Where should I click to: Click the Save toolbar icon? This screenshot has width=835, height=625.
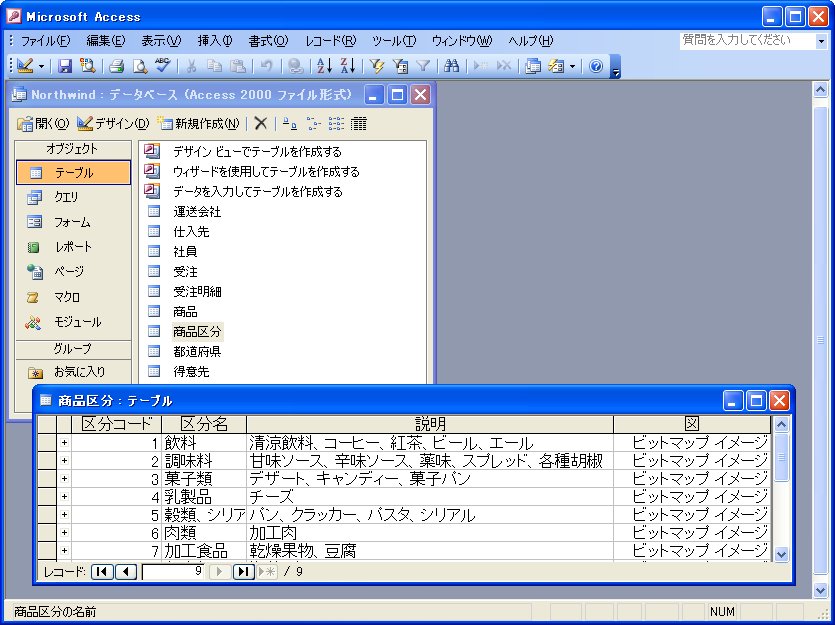pos(65,66)
